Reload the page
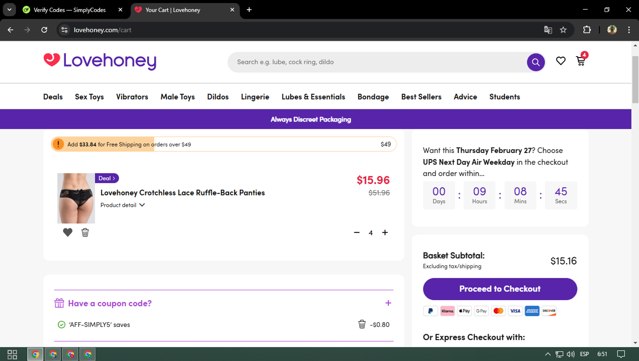 (x=44, y=30)
